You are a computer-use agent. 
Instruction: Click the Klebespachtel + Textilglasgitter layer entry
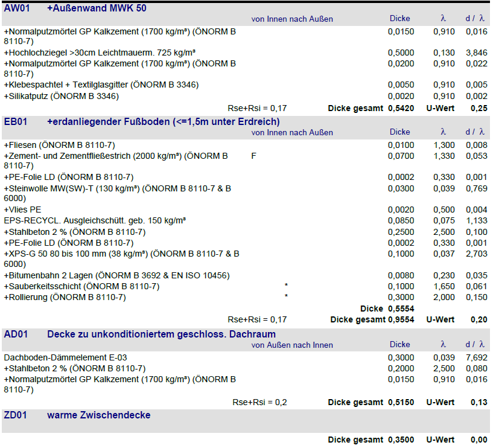point(101,85)
